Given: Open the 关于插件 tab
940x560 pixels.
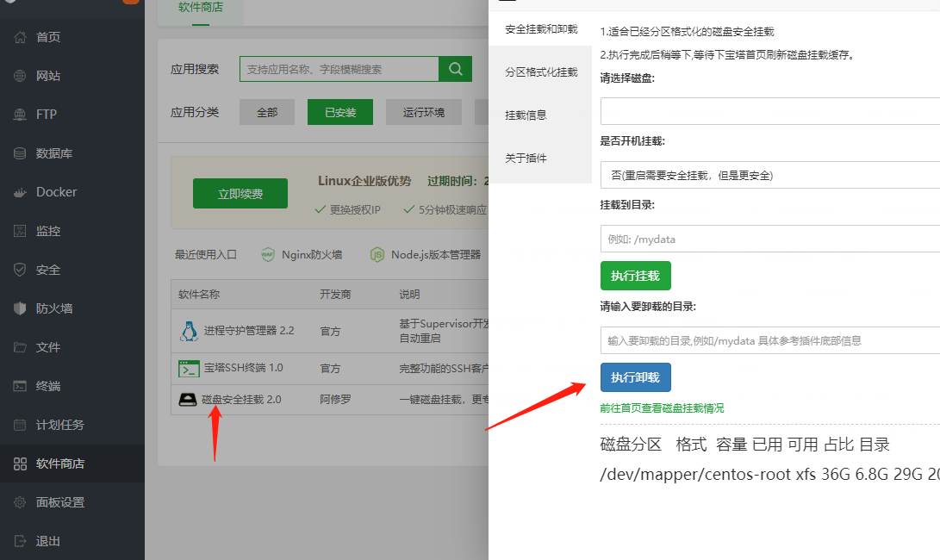Looking at the screenshot, I should pyautogui.click(x=526, y=159).
